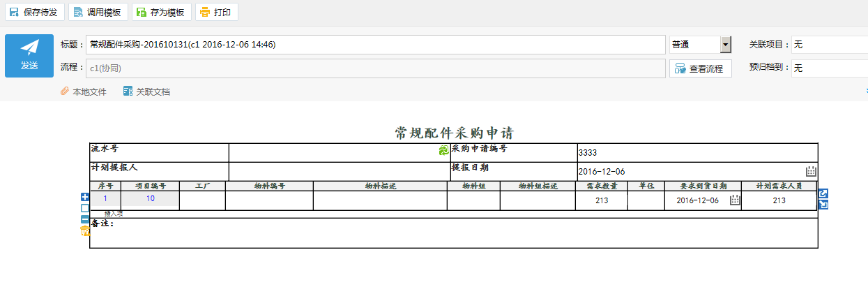Click 查看流程 to view the workflow

701,68
